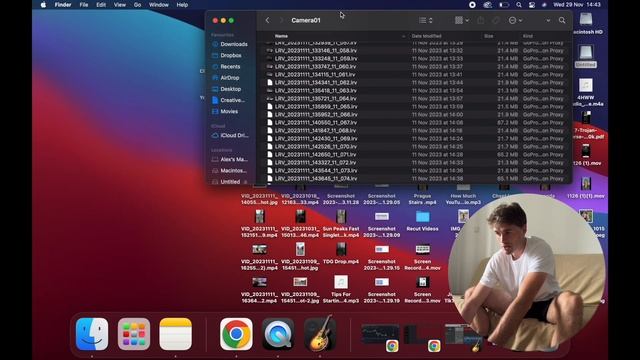
Task: Open the Help menu
Action: (182, 5)
